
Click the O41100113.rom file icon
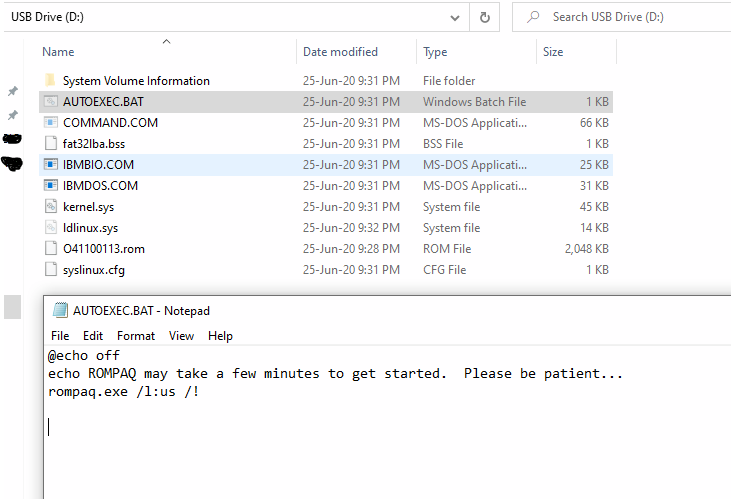[51, 249]
